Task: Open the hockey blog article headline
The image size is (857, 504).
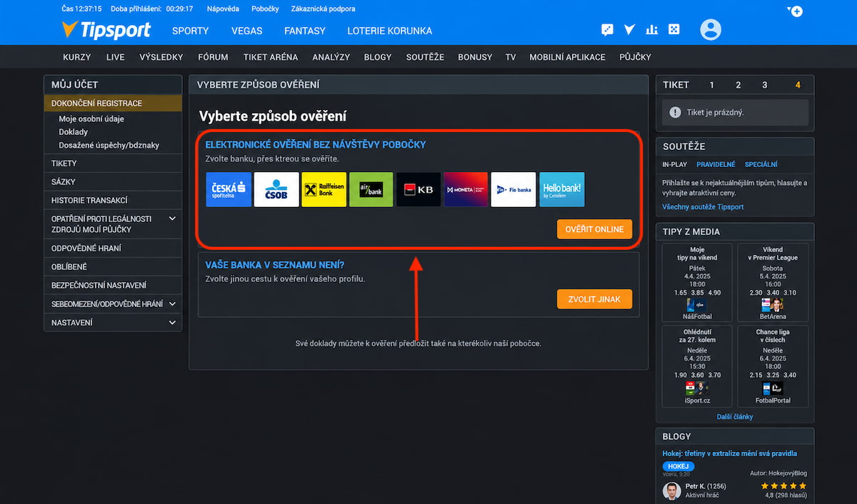Action: click(x=730, y=453)
